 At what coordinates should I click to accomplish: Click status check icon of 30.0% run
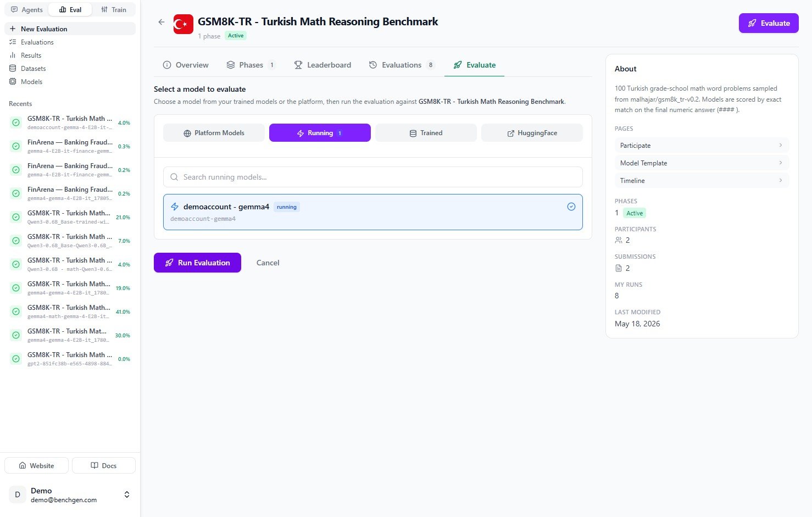click(x=16, y=335)
